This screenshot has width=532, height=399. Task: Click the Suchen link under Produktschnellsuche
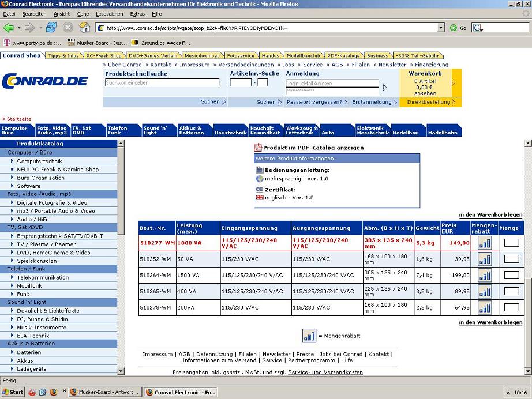(x=211, y=101)
